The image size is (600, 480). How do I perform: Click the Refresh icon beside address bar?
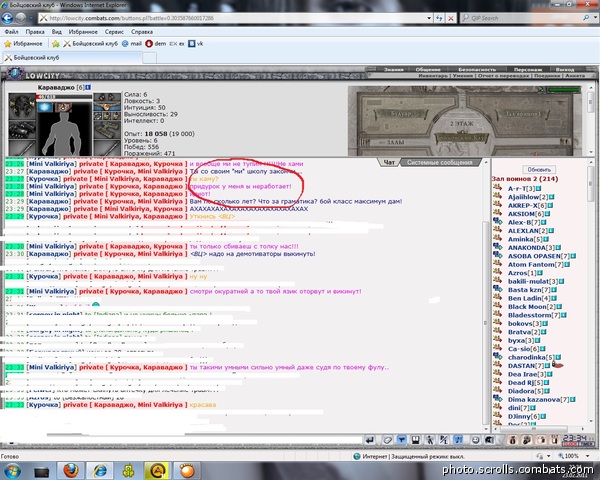[x=439, y=18]
